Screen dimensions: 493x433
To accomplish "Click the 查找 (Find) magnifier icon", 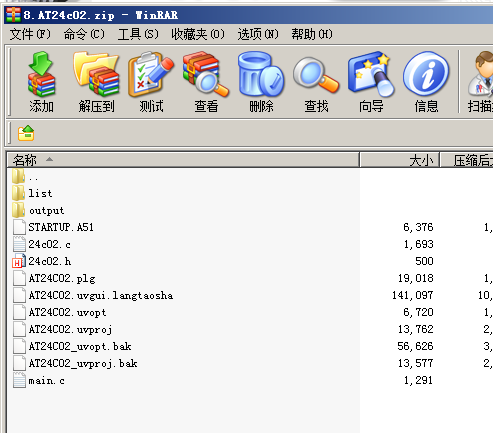I will click(316, 75).
